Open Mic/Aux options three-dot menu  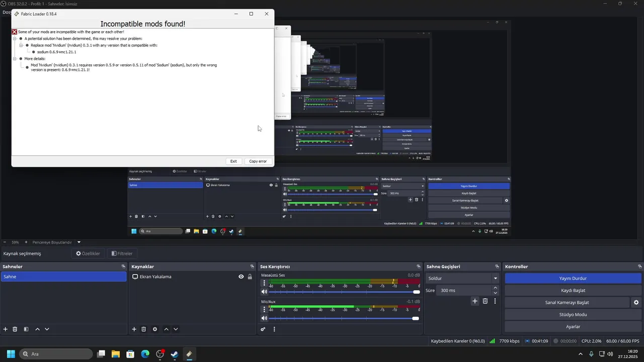click(264, 310)
